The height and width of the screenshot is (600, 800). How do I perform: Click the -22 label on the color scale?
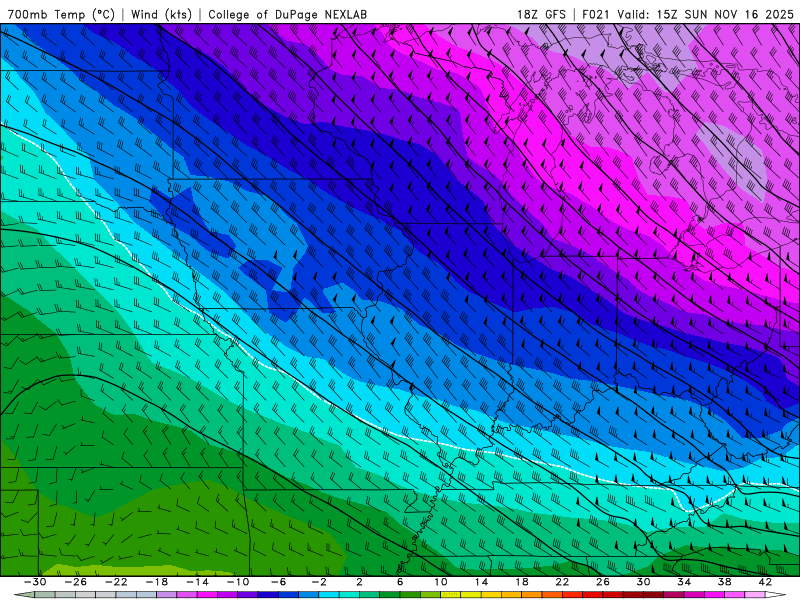click(116, 582)
